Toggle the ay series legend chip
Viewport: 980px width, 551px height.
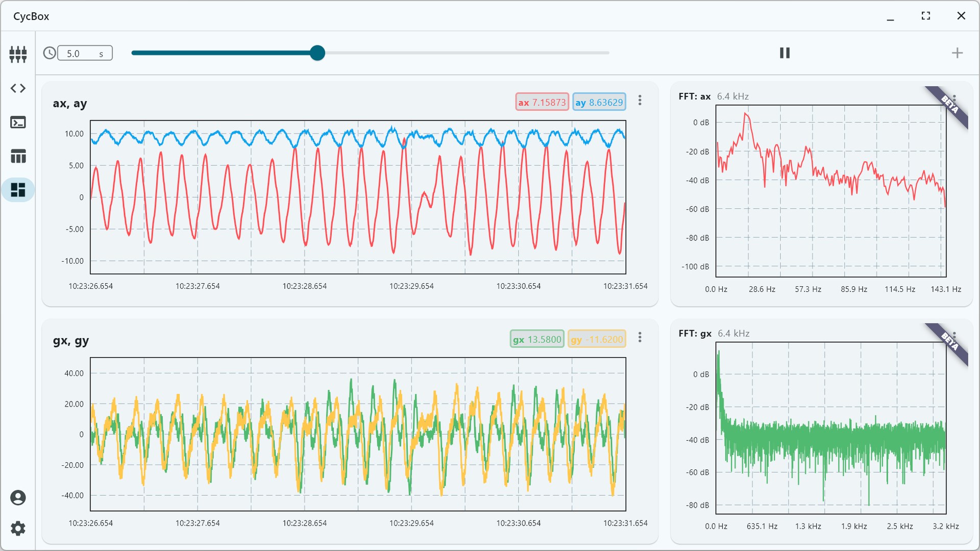(x=599, y=102)
